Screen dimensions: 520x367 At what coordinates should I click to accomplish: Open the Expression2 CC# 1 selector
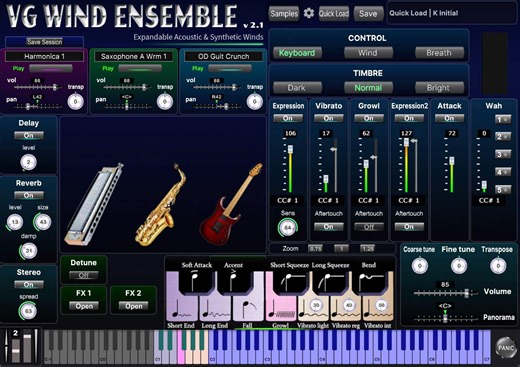click(x=409, y=200)
